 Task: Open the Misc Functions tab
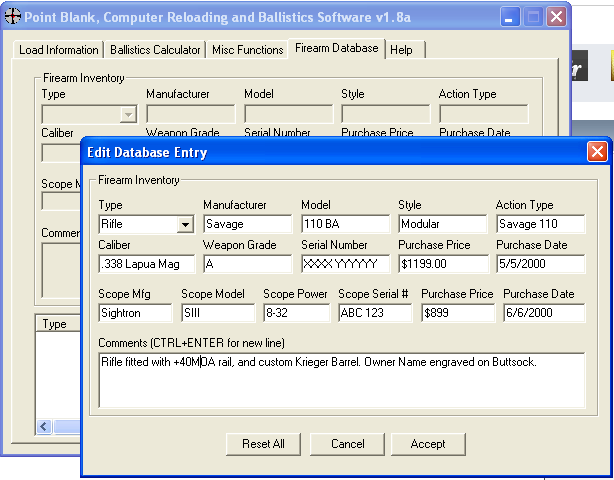(247, 50)
